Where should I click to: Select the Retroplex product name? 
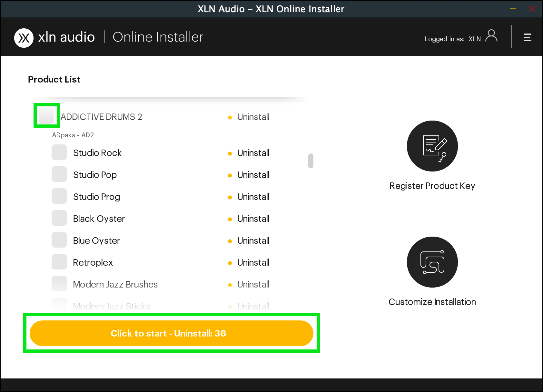93,263
